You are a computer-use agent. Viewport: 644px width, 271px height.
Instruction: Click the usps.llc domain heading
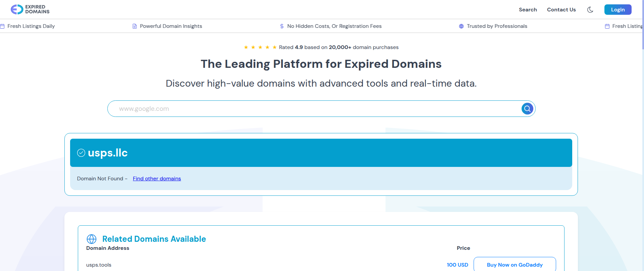click(x=108, y=153)
